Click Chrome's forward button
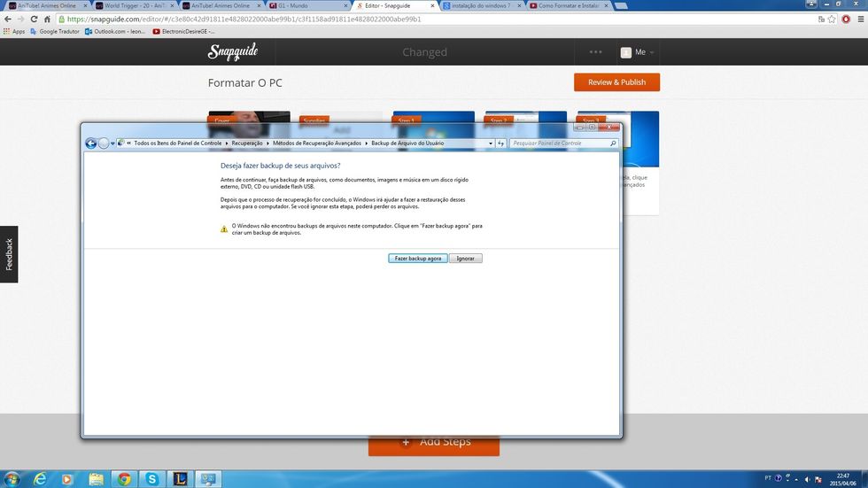The image size is (868, 488). pyautogui.click(x=21, y=19)
